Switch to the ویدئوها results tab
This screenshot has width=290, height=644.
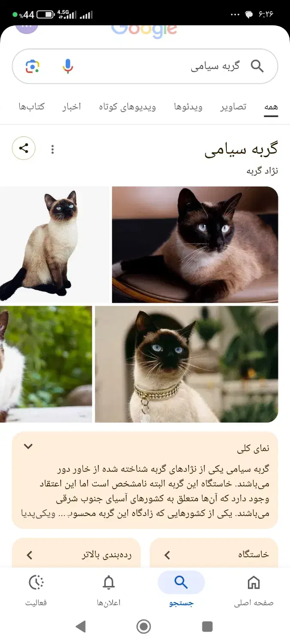click(x=188, y=106)
